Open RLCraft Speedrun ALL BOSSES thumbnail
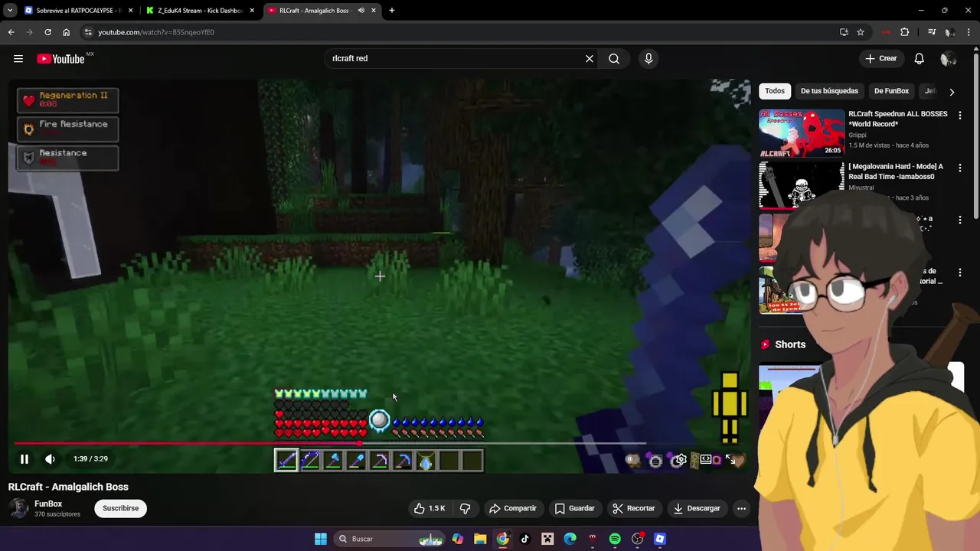Viewport: 980px width, 551px height. (x=802, y=133)
